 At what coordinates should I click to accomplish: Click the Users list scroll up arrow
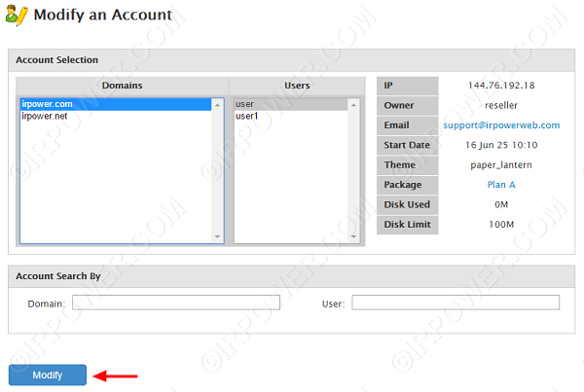(x=358, y=103)
